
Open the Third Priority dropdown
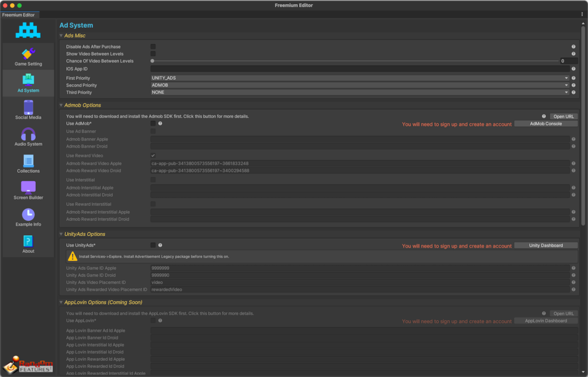(360, 92)
